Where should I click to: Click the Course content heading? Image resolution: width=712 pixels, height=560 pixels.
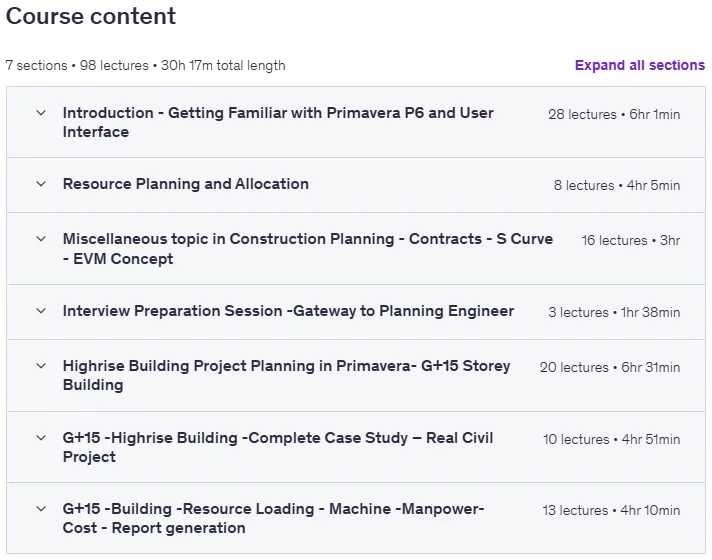click(91, 16)
